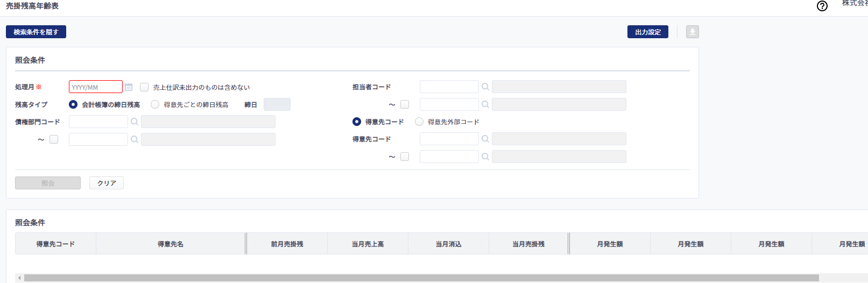Screen dimensions: 868x283
Task: Click the first 得意先コード input
Action: pos(449,139)
